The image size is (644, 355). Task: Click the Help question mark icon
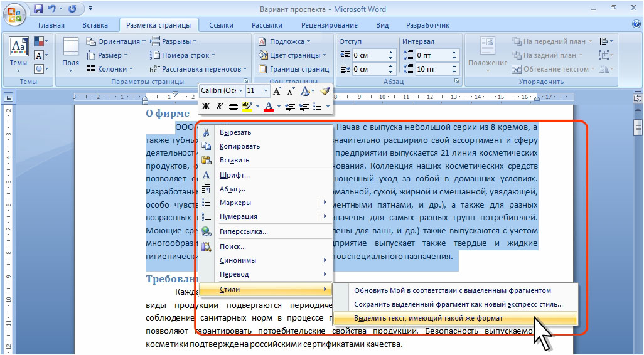coord(636,24)
